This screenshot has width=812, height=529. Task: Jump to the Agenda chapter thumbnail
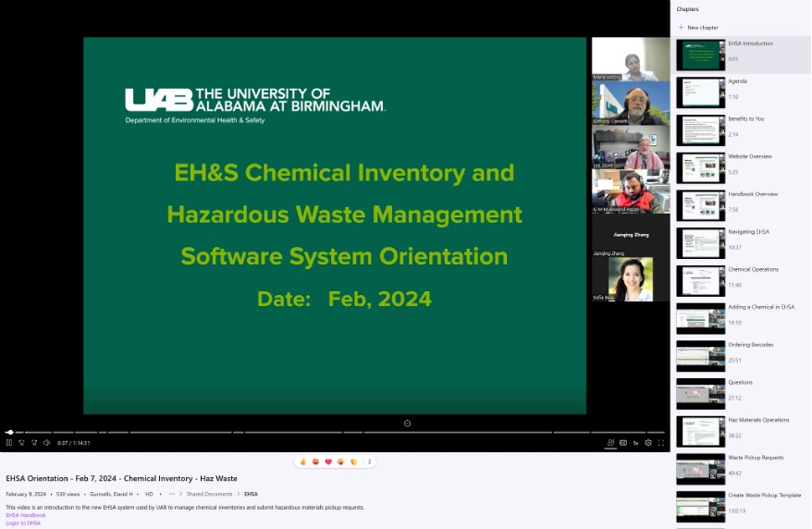pos(701,92)
